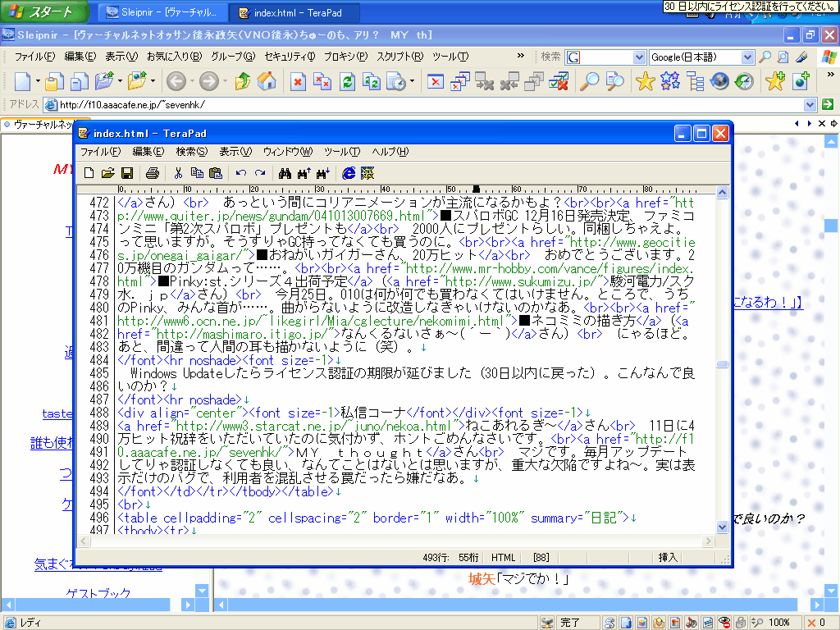
Task: Click the Save icon in TeraPad toolbar
Action: (x=127, y=173)
